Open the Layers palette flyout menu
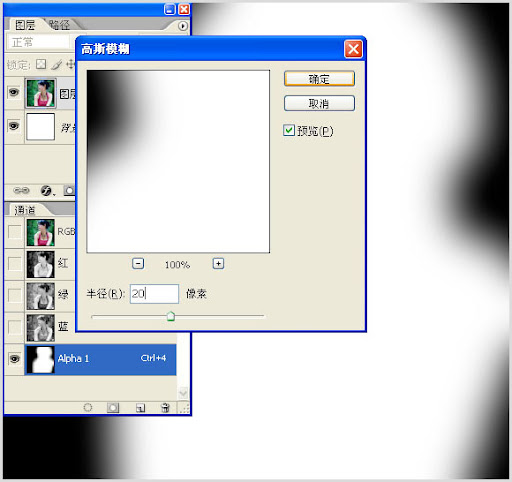Screen dimensions: 512x482 pyautogui.click(x=182, y=26)
